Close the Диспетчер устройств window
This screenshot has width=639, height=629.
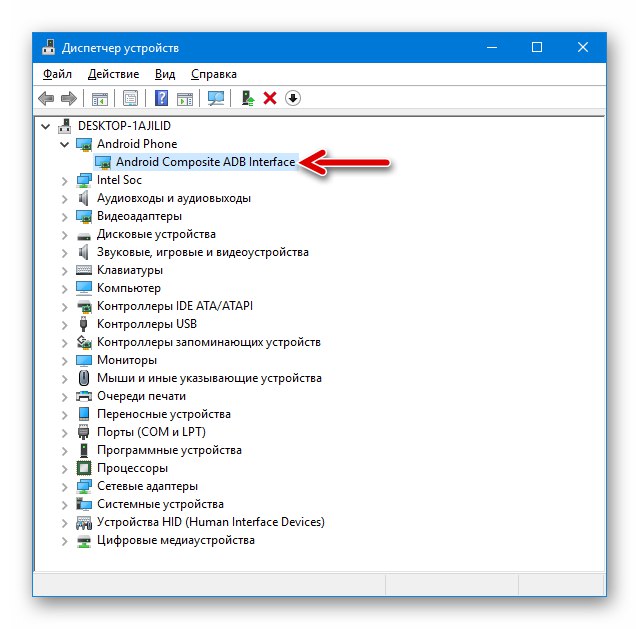pyautogui.click(x=583, y=47)
